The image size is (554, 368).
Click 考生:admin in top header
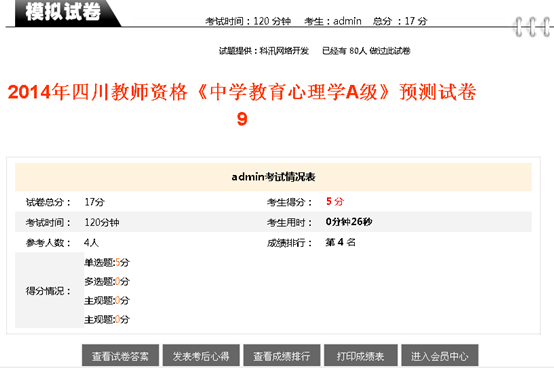[333, 21]
